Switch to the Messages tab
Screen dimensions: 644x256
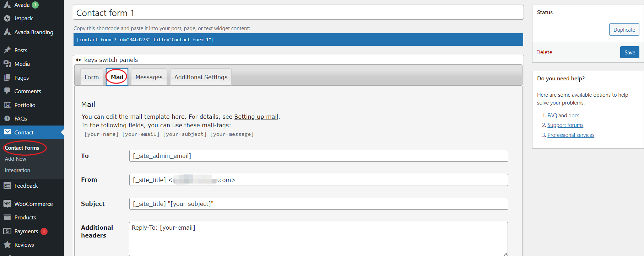149,77
